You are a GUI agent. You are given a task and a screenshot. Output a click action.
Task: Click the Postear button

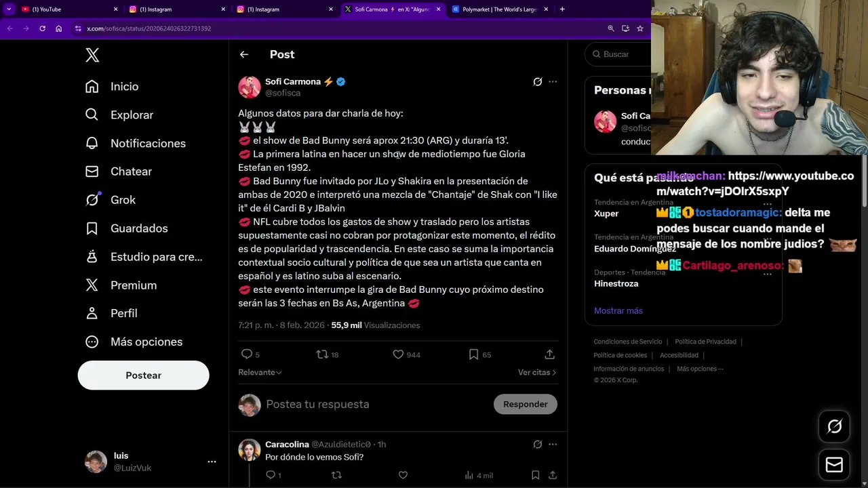143,375
